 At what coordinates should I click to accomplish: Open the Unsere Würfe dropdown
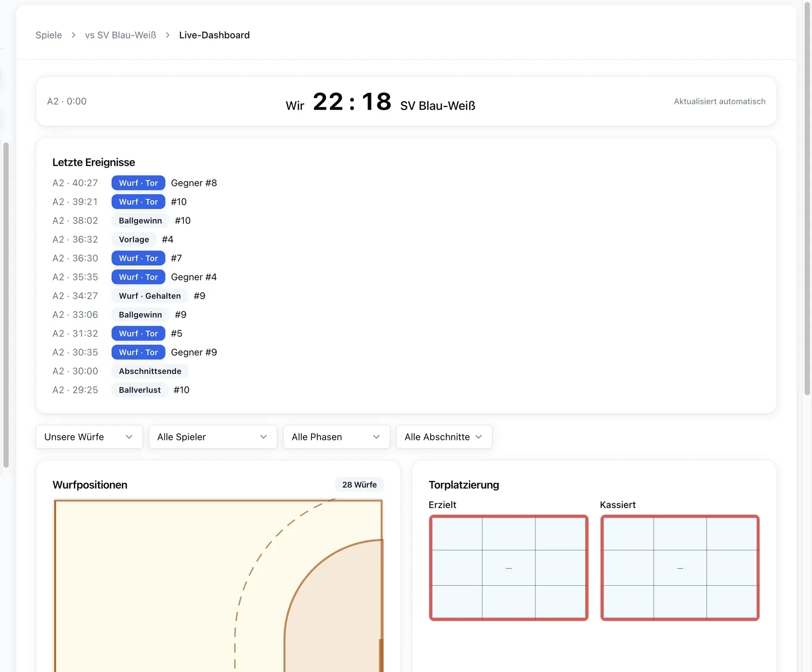(x=89, y=437)
